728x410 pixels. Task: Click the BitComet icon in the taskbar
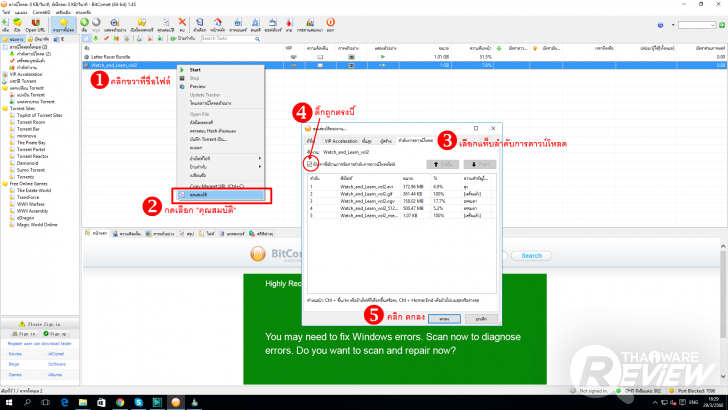coord(176,403)
